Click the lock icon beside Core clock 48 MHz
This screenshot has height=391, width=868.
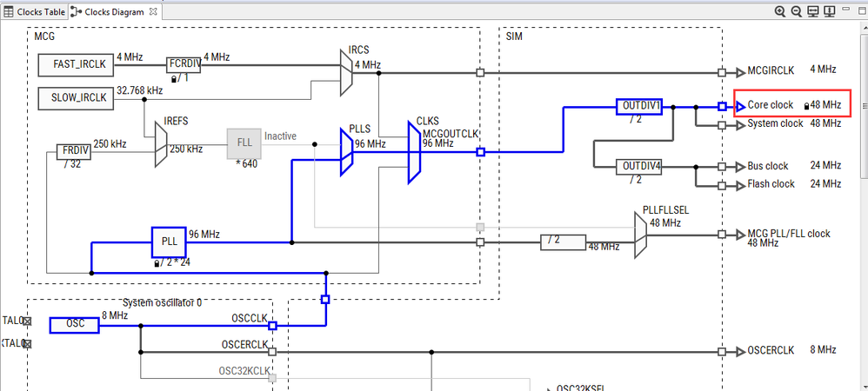(x=806, y=106)
